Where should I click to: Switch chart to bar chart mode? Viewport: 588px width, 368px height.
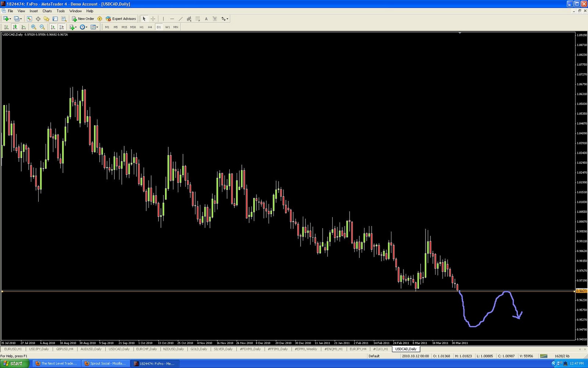pyautogui.click(x=6, y=27)
